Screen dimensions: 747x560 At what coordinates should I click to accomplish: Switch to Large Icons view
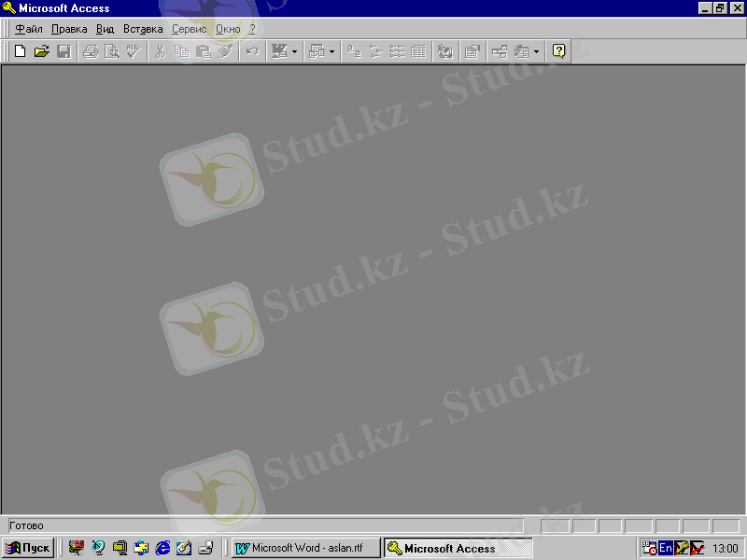[x=354, y=51]
